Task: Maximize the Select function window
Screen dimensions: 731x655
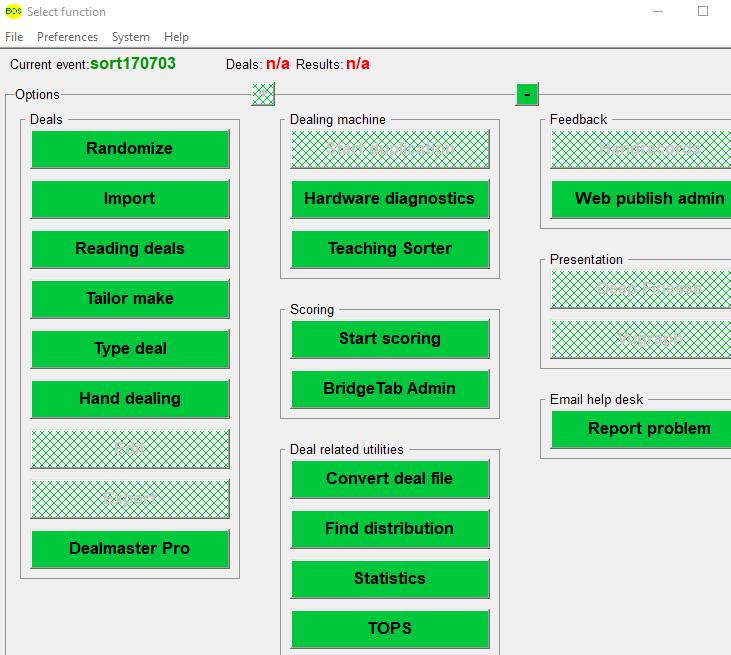Action: (703, 11)
